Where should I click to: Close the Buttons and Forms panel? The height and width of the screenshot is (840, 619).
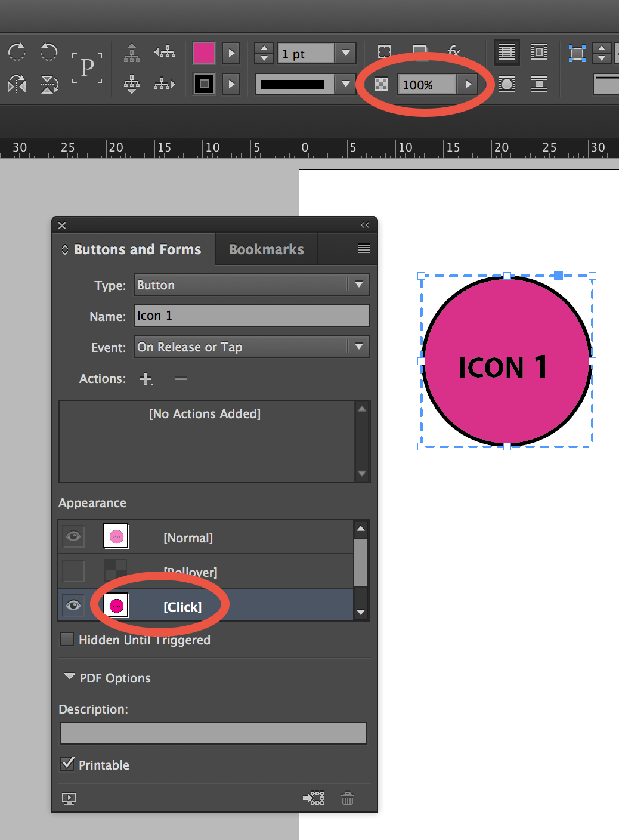62,226
